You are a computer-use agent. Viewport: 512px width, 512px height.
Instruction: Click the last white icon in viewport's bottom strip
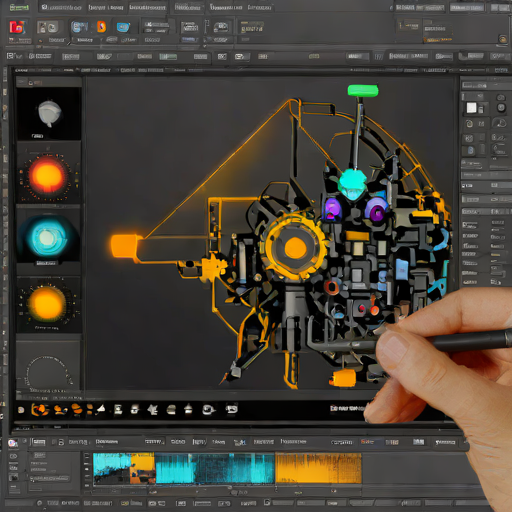point(232,409)
